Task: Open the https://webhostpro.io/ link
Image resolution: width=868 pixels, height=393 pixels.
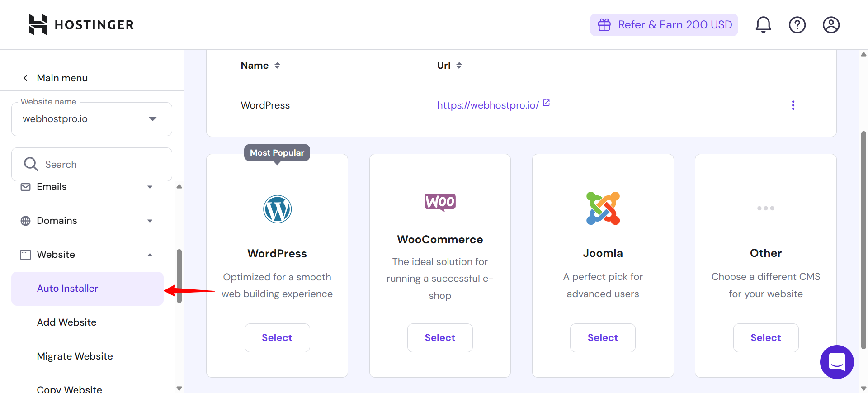Action: click(488, 105)
